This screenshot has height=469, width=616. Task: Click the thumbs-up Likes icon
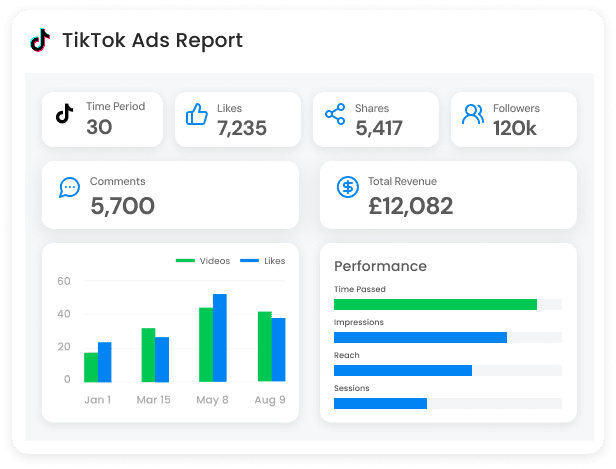click(x=197, y=114)
